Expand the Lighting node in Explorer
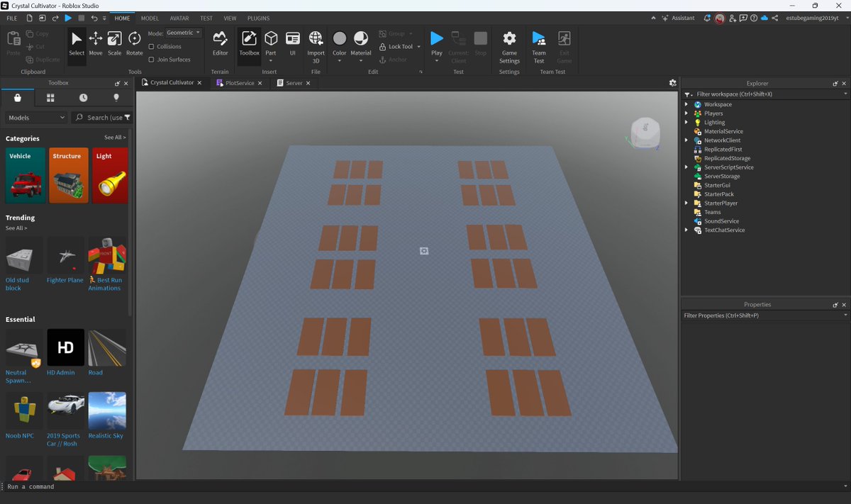The height and width of the screenshot is (504, 851). coord(686,122)
